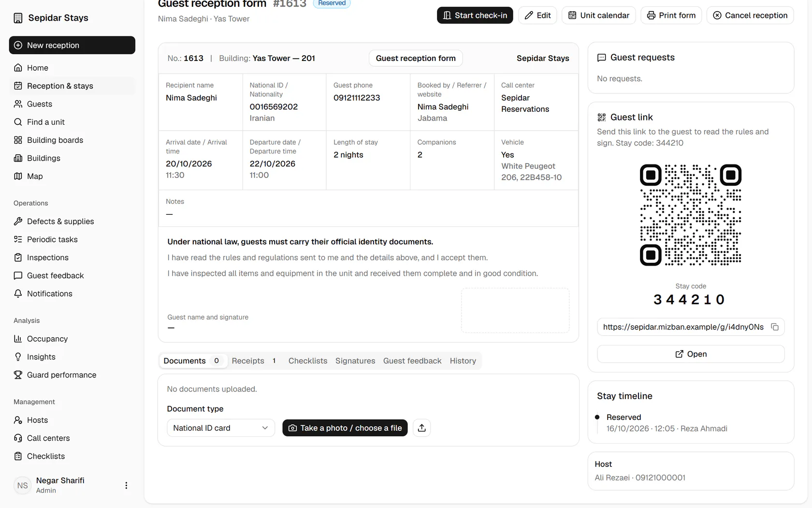Open Checklists in sidebar

pos(72,456)
